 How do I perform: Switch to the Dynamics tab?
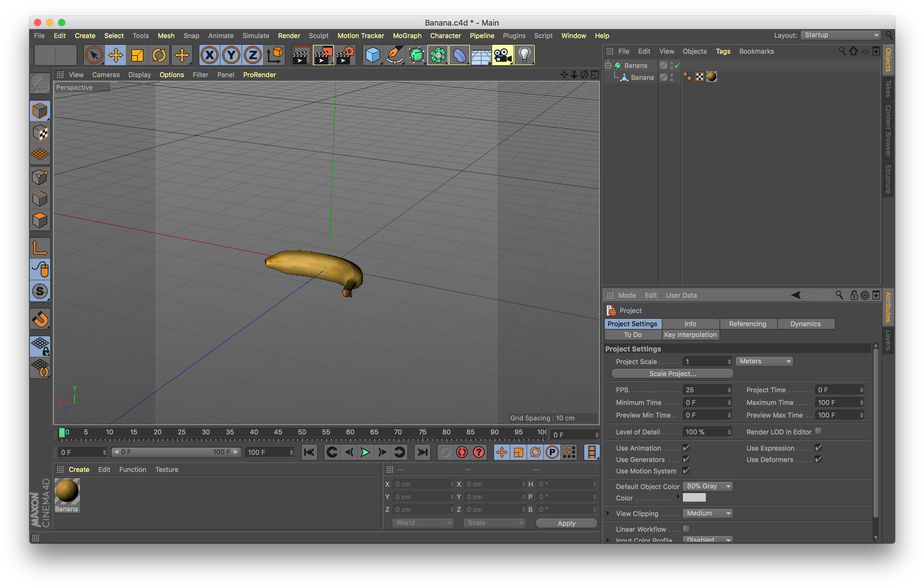[806, 324]
